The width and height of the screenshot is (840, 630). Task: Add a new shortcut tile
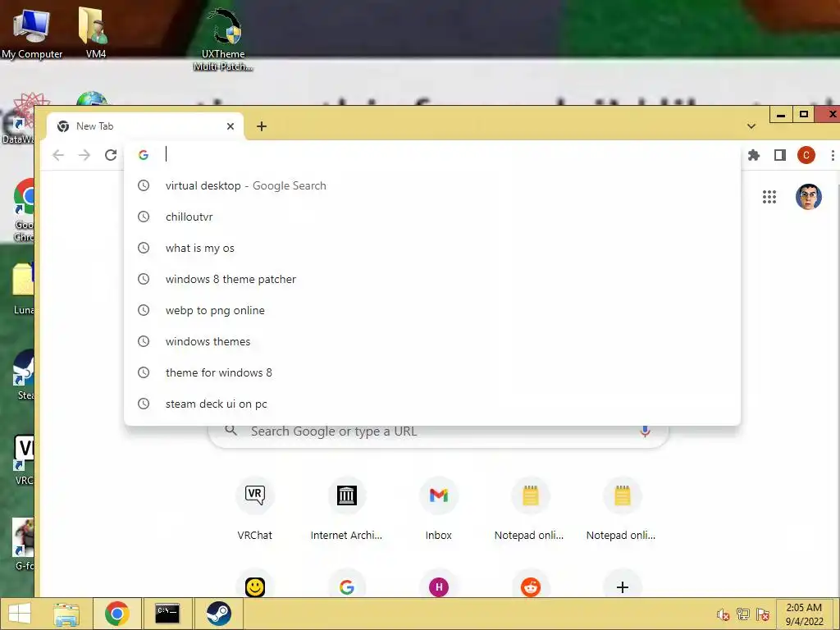point(622,587)
